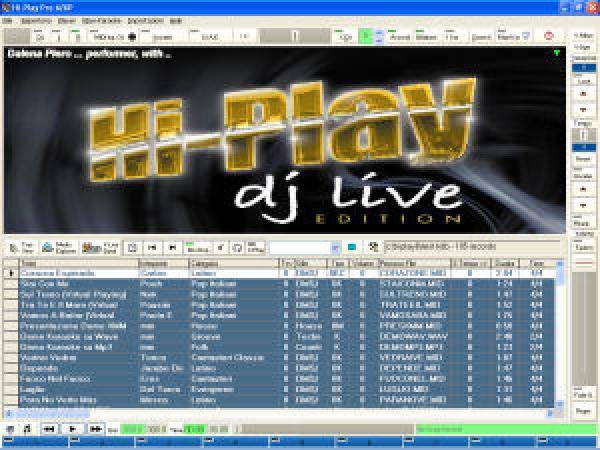
Task: Click the headphones icon in playlist toolbar
Action: tap(237, 248)
